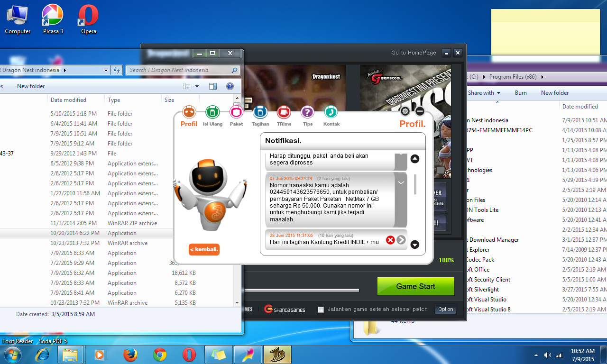Enable Jalankan game setelah selesai patch checkbox

tap(321, 309)
